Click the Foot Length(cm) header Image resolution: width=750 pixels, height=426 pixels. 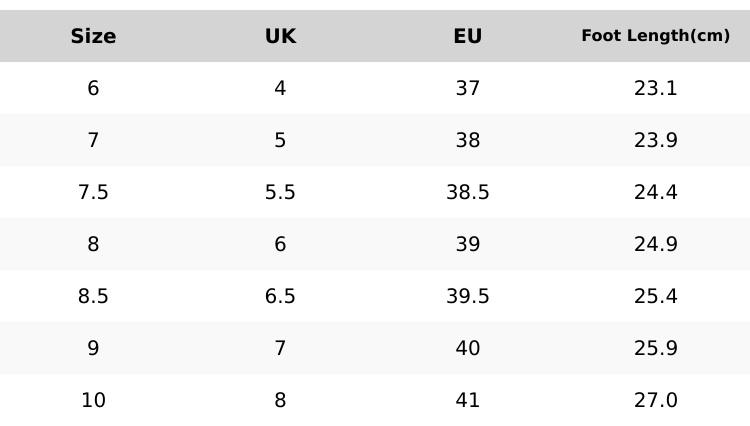click(655, 36)
